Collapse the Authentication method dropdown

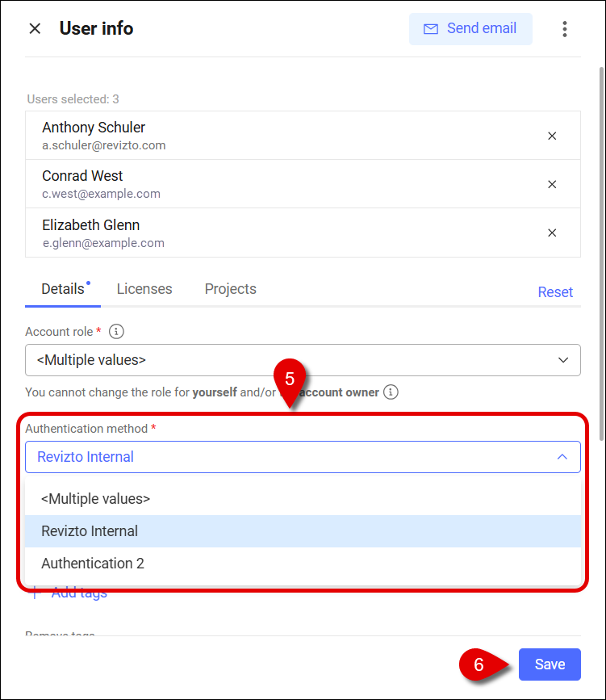[303, 457]
